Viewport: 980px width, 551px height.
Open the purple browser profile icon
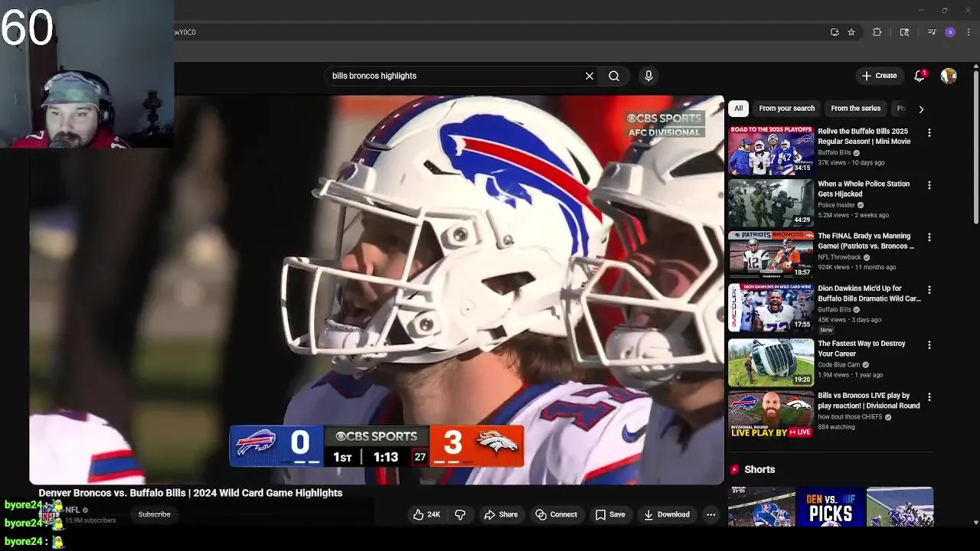(x=950, y=32)
